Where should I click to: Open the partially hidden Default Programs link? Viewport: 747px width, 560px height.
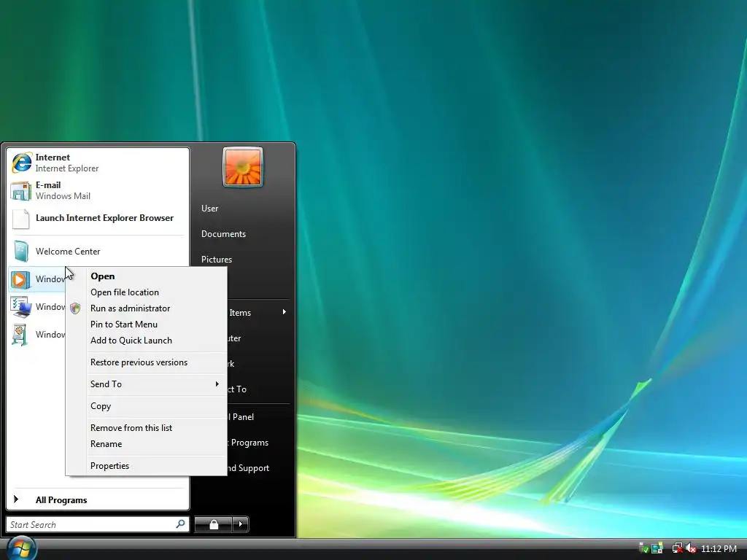tap(248, 443)
